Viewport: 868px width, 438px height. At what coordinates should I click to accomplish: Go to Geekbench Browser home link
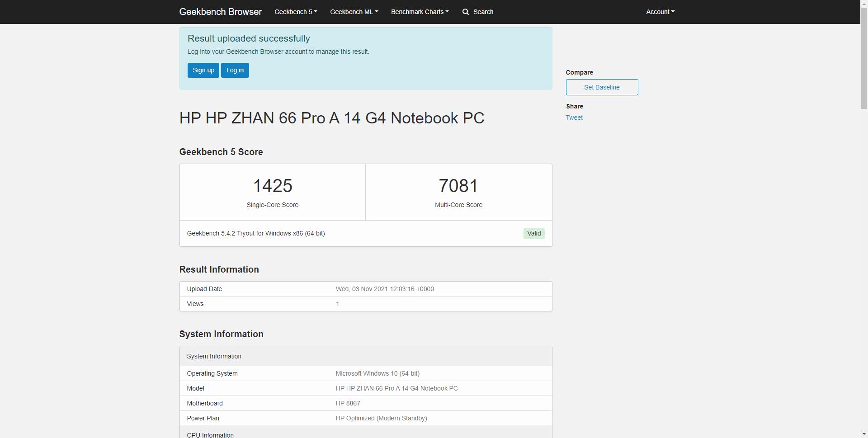[x=220, y=12]
